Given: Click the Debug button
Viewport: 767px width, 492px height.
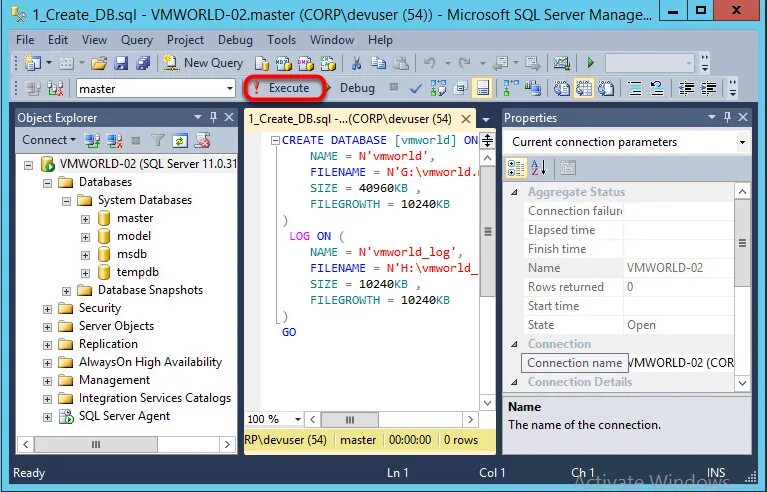Looking at the screenshot, I should coord(351,88).
